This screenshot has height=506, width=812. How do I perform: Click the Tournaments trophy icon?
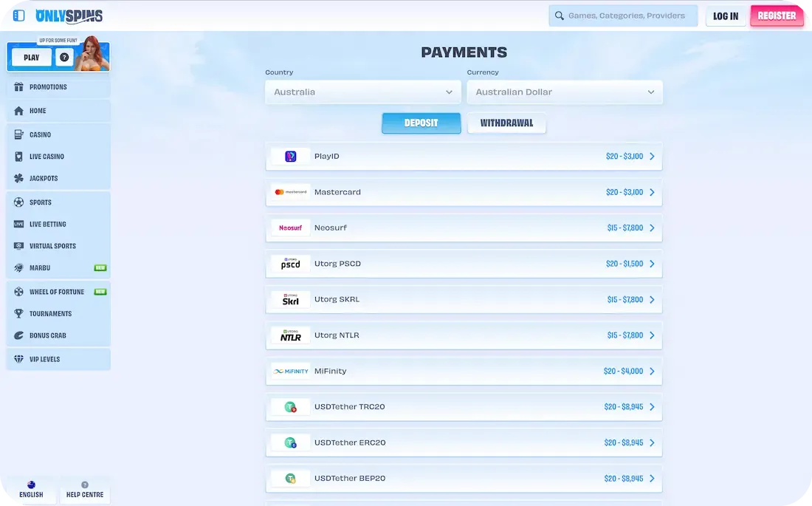18,313
